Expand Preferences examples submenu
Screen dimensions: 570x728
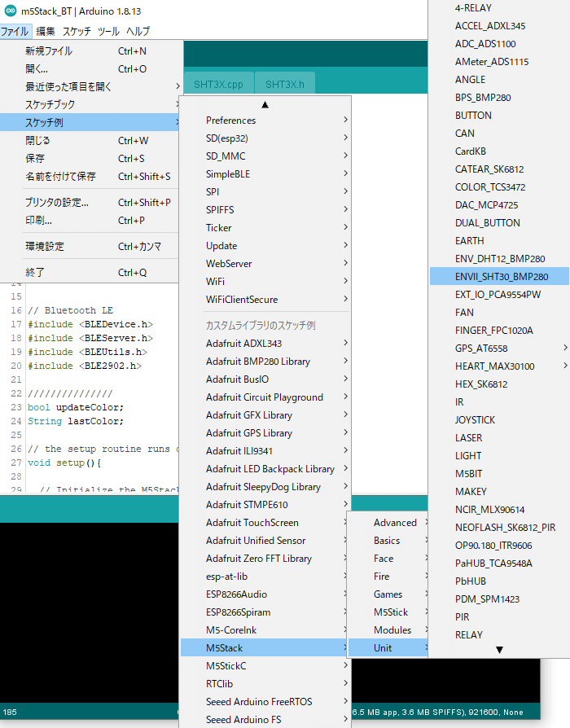265,121
